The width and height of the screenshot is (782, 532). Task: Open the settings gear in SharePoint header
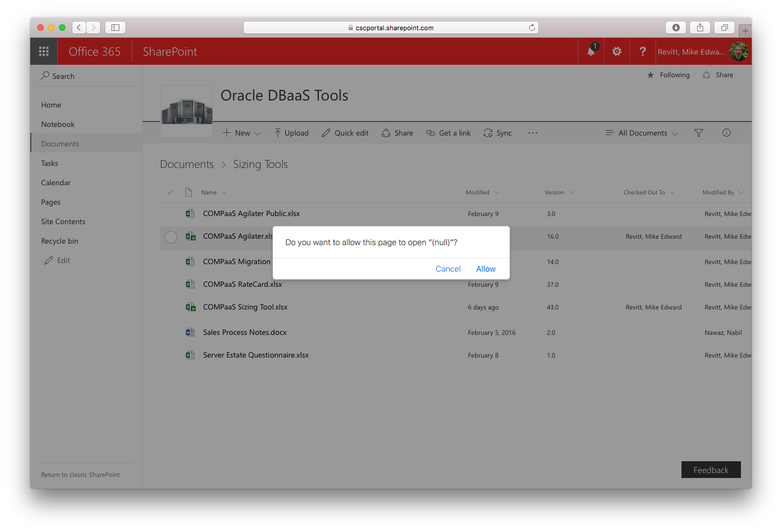coord(617,51)
